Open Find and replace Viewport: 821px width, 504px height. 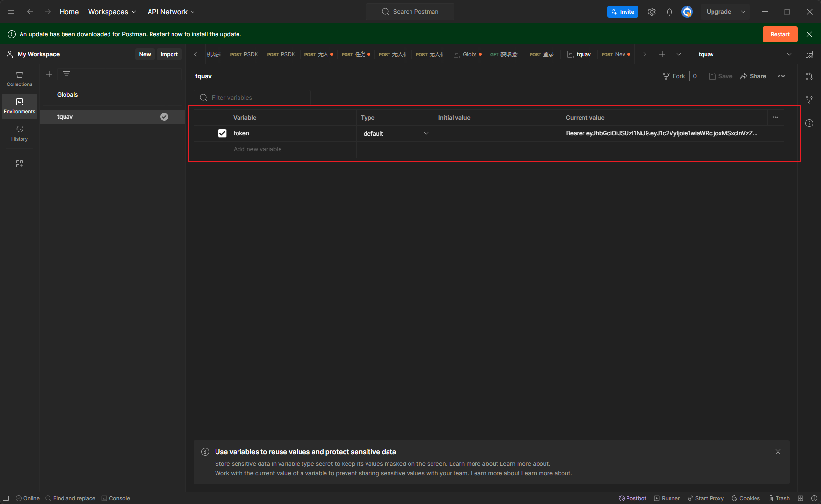[x=70, y=498]
